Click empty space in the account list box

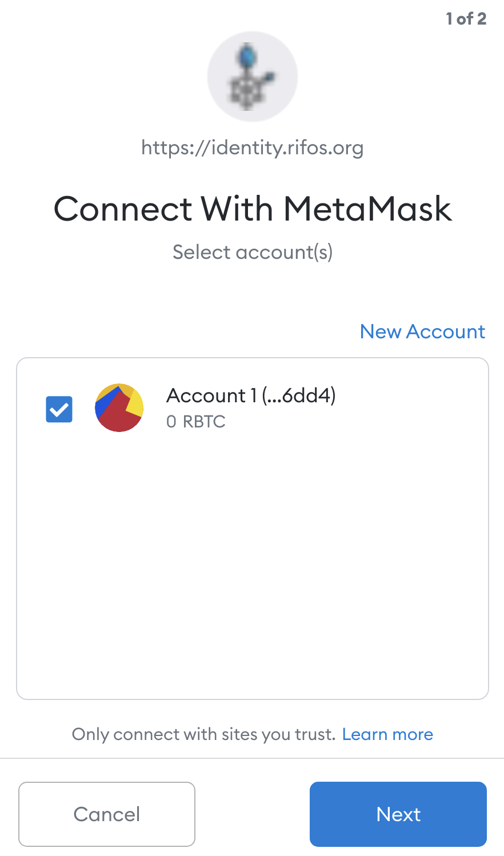click(x=252, y=571)
